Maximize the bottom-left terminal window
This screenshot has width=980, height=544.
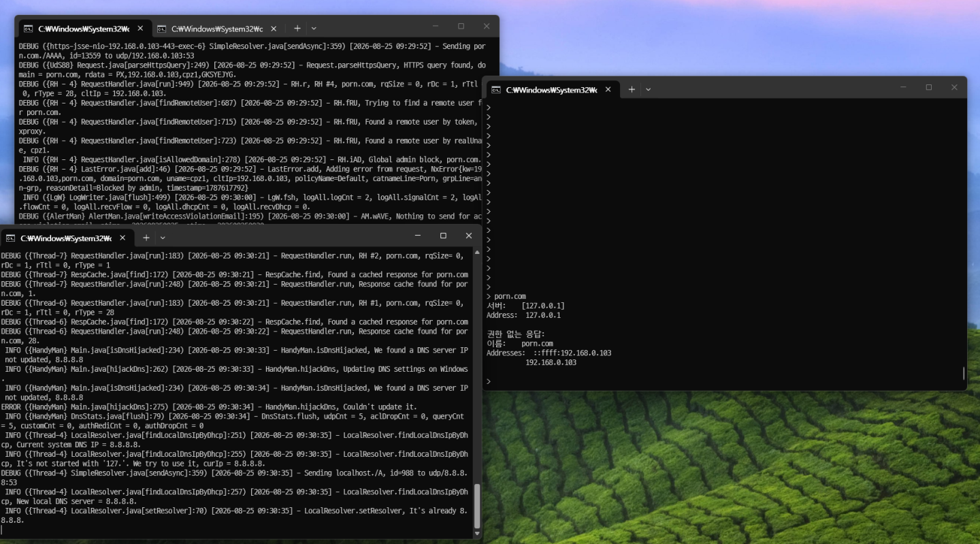[x=443, y=236]
